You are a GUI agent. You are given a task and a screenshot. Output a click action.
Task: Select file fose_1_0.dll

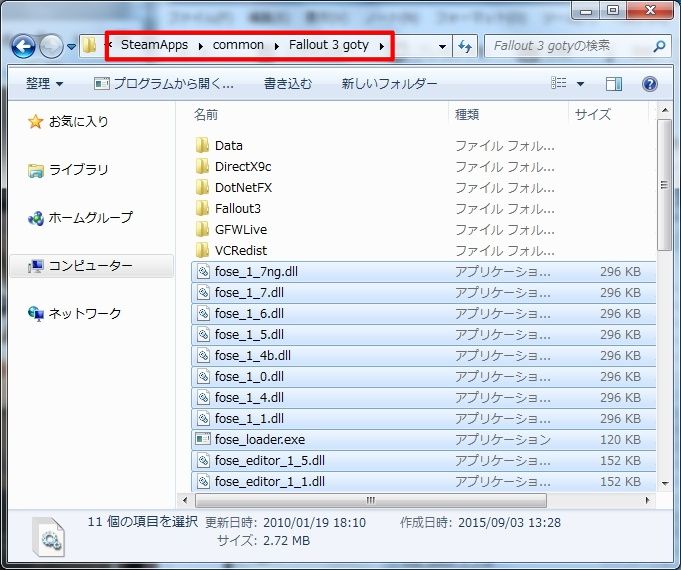point(423,376)
